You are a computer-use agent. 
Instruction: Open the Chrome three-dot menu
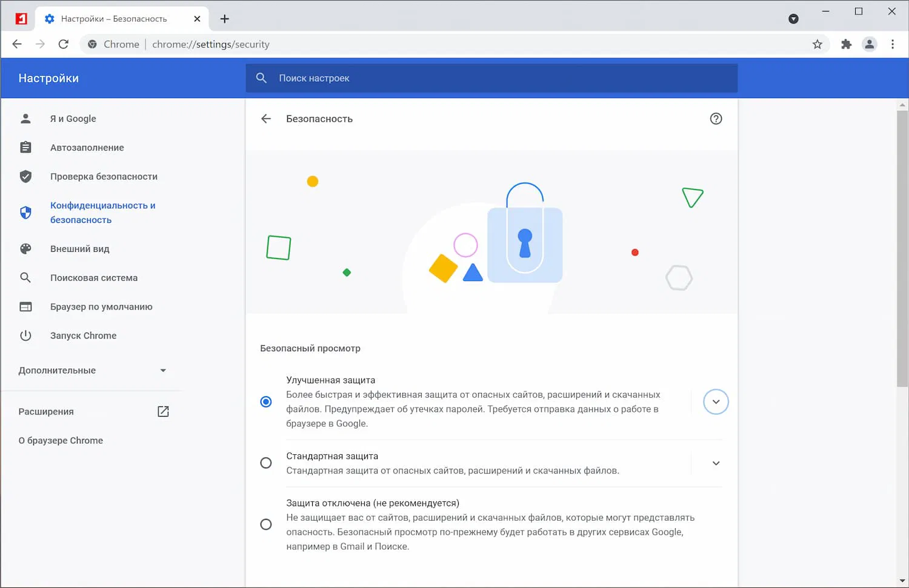coord(893,44)
